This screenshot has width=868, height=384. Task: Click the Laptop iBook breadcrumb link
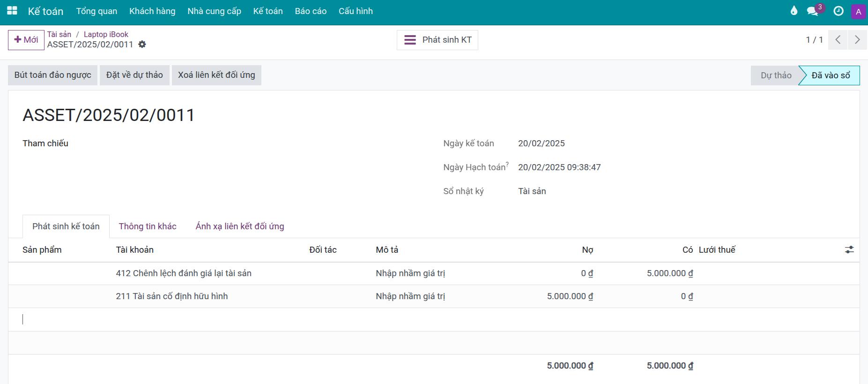(106, 34)
